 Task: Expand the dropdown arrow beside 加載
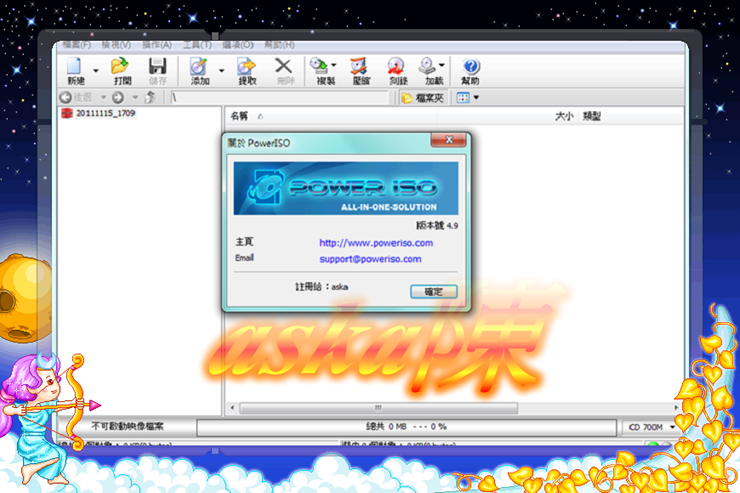click(442, 65)
